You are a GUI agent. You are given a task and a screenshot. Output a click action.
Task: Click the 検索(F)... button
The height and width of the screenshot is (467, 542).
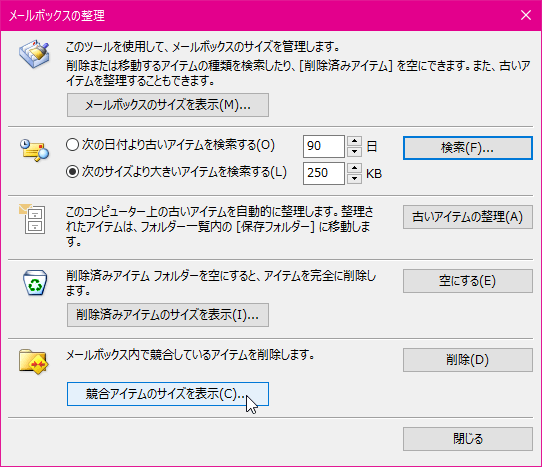tap(468, 148)
